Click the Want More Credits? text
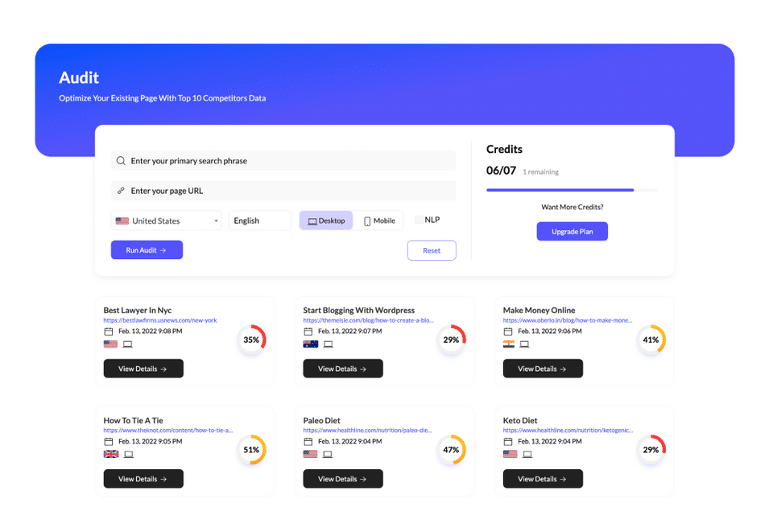Viewport: 773px width, 532px height. click(573, 208)
